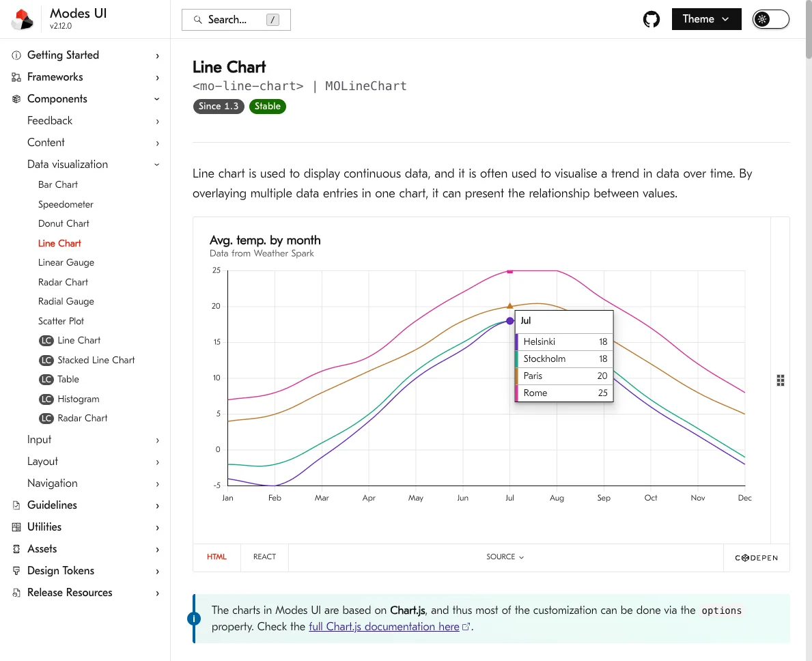
Task: Open the GitHub repository icon
Action: pos(652,19)
